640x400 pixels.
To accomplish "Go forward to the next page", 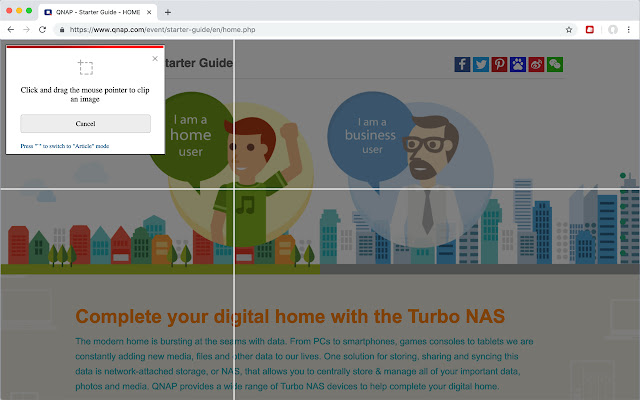I will (27, 29).
